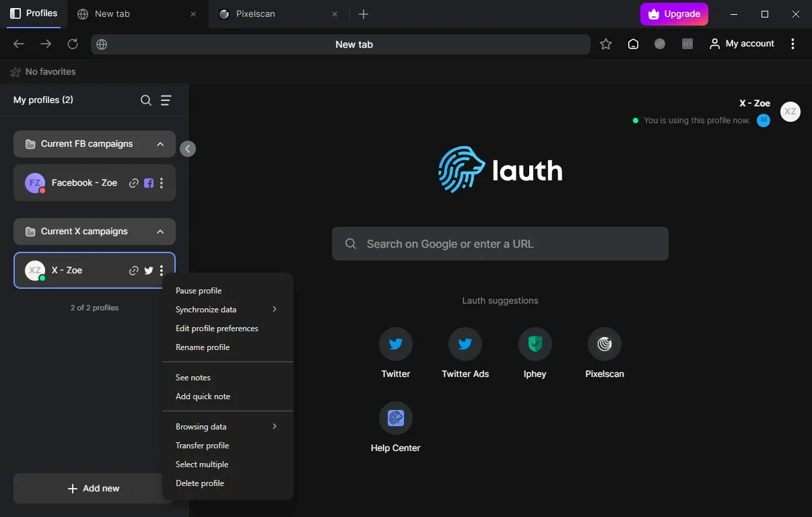Open the profiles filter/sort icon
Viewport: 812px width, 517px height.
[166, 100]
